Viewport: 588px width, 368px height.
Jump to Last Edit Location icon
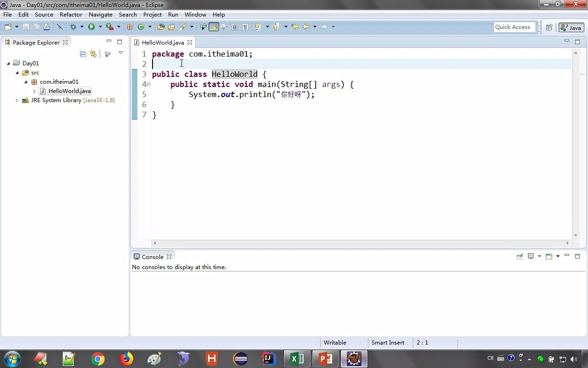point(295,27)
